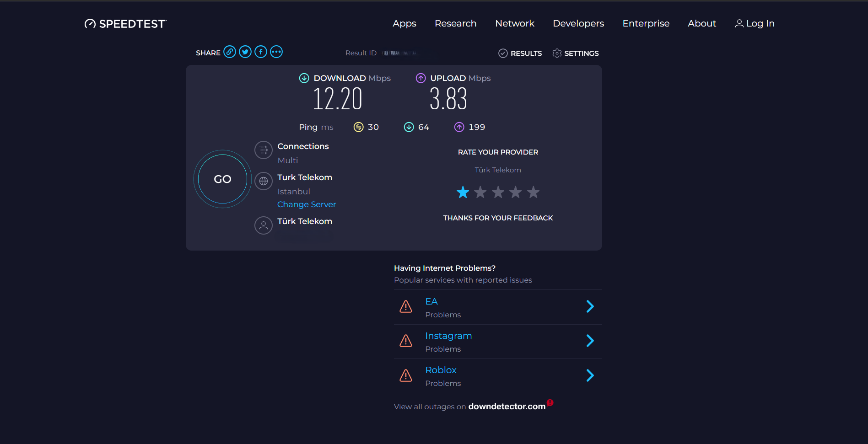This screenshot has height=444, width=868.
Task: Click the Log In person icon
Action: [x=739, y=23]
